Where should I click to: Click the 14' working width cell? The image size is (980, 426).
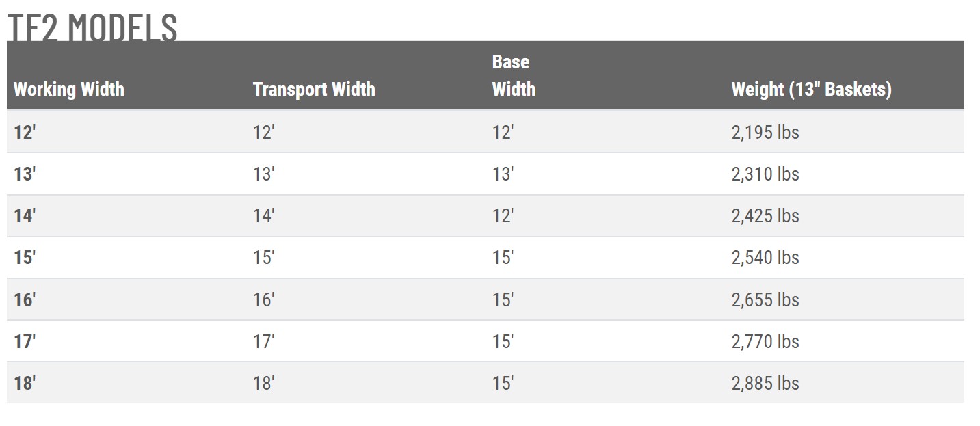tap(25, 216)
